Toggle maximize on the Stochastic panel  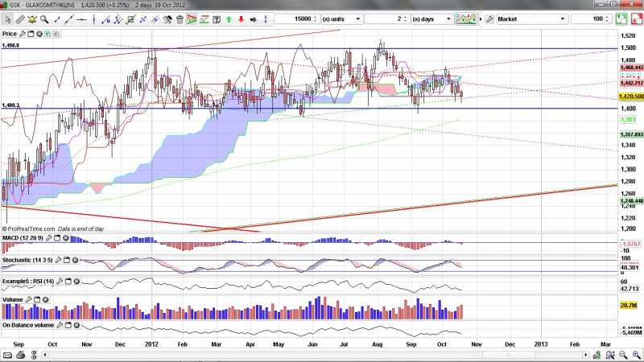[x=67, y=260]
